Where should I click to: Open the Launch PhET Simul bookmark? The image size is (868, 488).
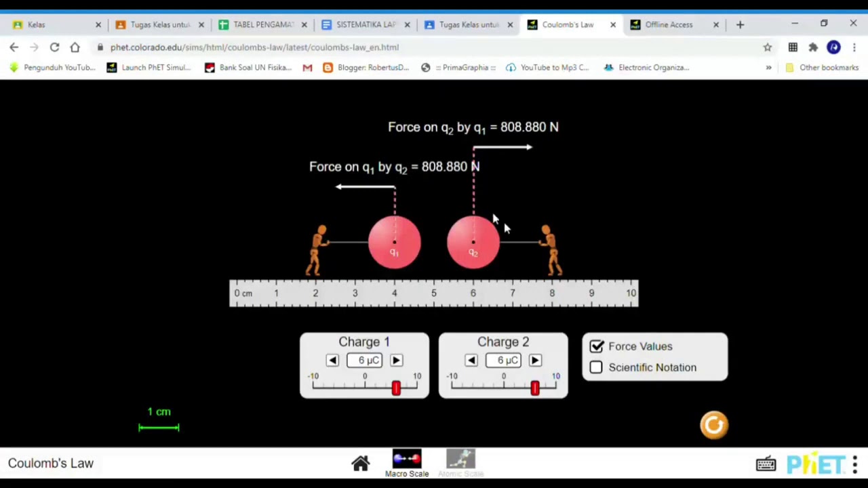(x=149, y=68)
